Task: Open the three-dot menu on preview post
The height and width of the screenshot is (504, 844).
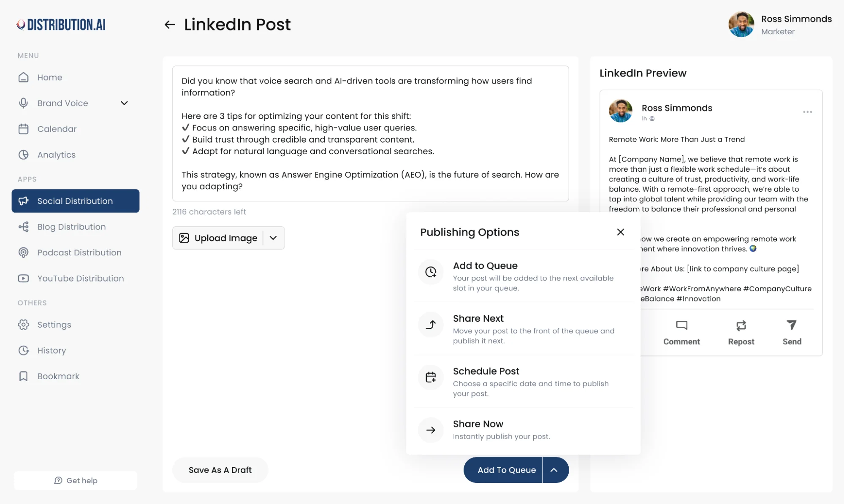Action: [x=807, y=112]
